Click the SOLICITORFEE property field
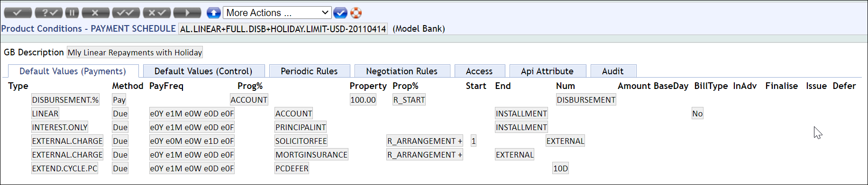The image size is (868, 185). tap(301, 141)
